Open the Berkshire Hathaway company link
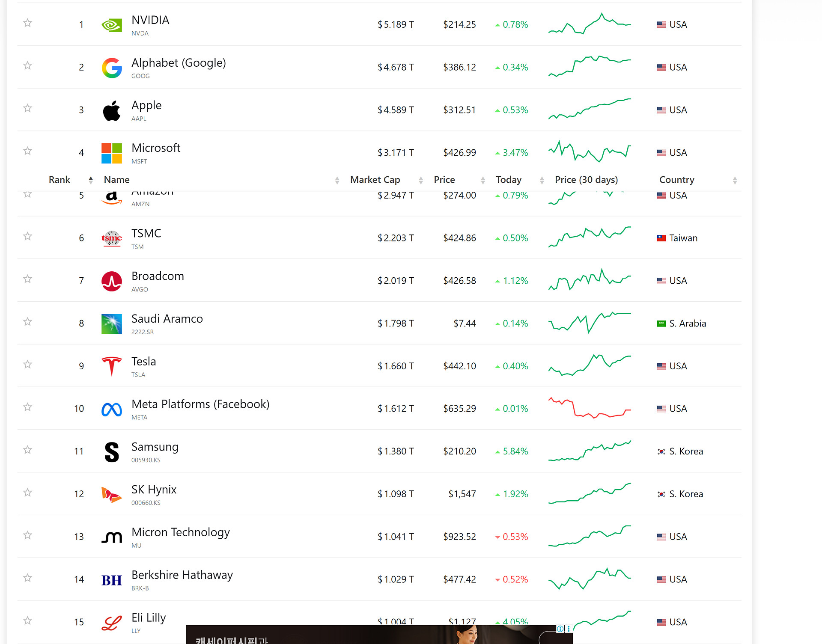Viewport: 822px width, 644px height. point(182,575)
